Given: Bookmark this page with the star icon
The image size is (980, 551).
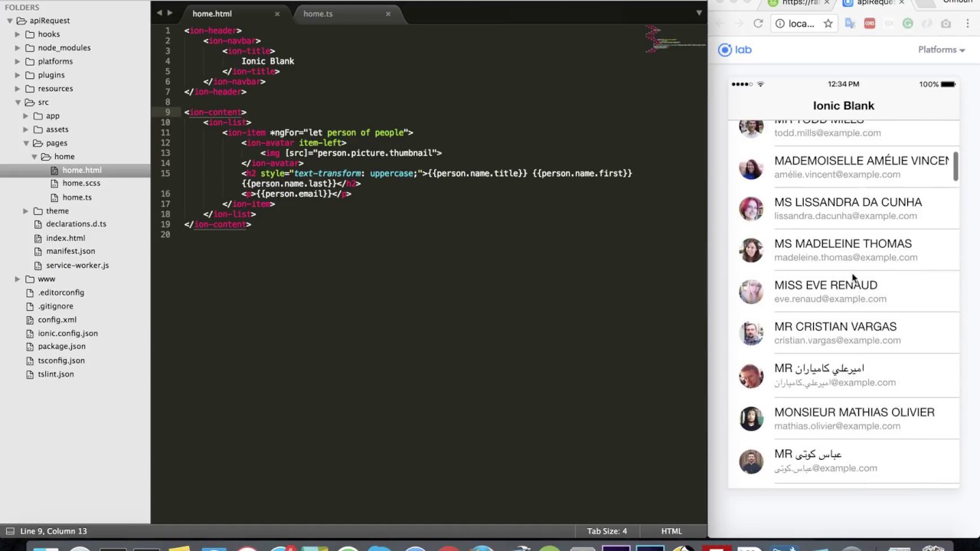Looking at the screenshot, I should pos(828,24).
